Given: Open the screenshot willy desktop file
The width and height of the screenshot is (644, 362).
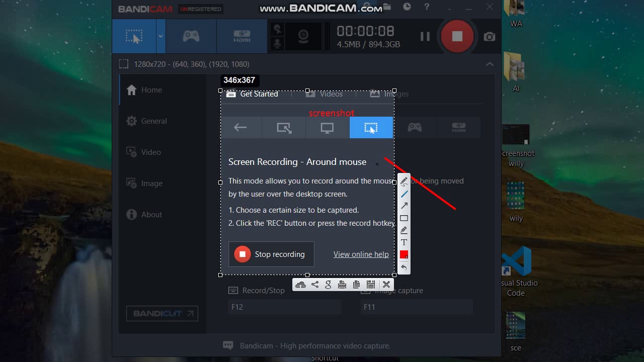Looking at the screenshot, I should click(516, 146).
